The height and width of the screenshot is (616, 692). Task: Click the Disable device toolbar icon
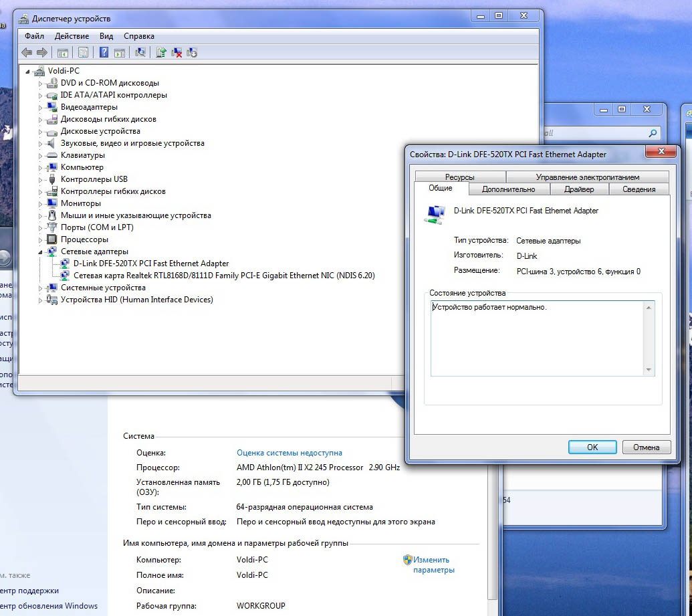[193, 52]
